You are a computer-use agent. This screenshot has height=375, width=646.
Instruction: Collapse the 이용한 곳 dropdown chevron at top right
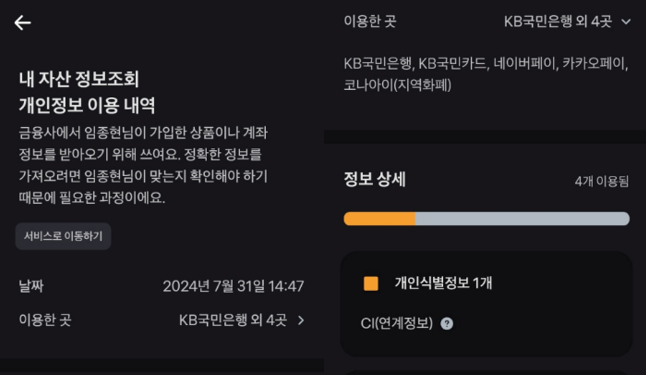626,21
